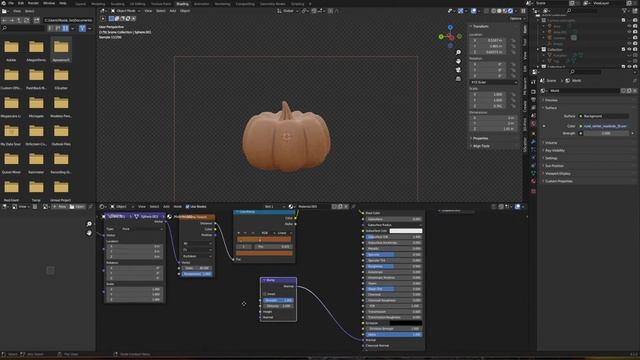Click the Blender logo menu
This screenshot has height=360, width=640.
(3, 3)
